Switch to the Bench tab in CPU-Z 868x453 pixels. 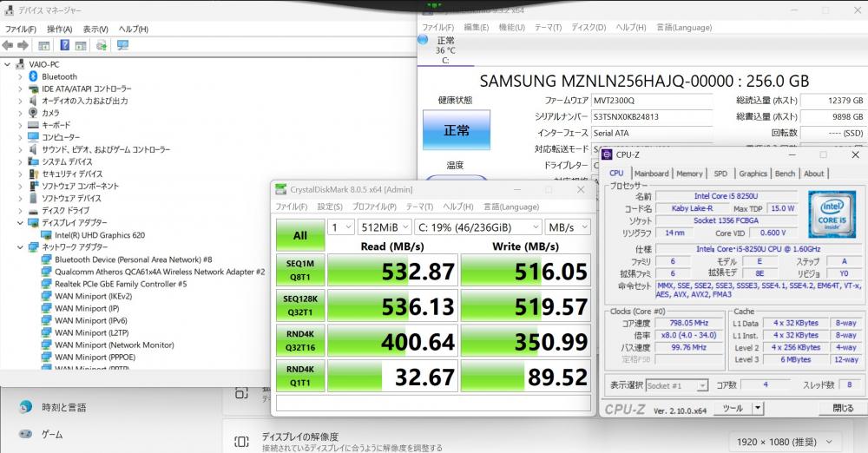785,174
